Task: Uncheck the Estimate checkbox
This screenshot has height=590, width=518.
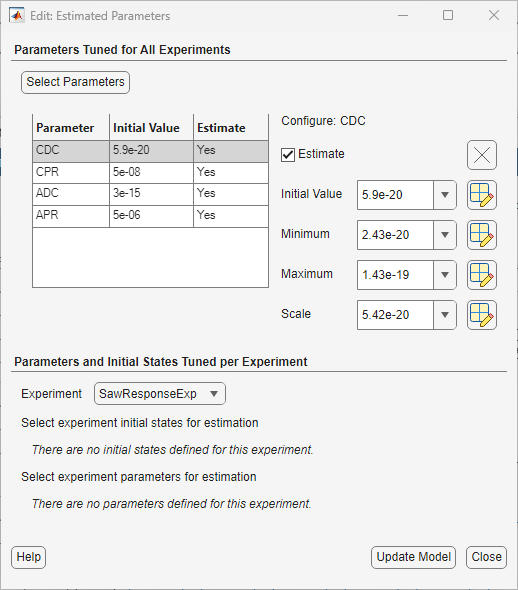Action: (288, 155)
